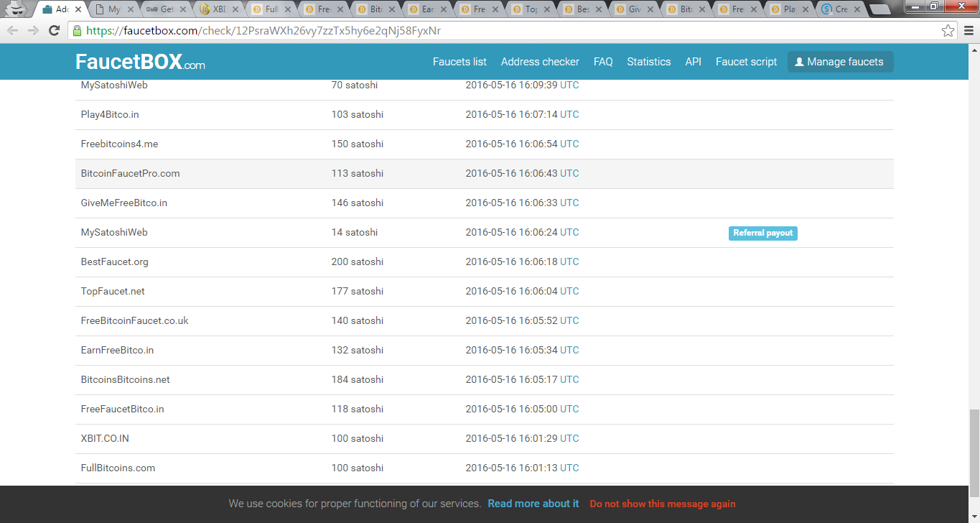Select the Play4Bitco.in faucet name
Image resolution: width=980 pixels, height=523 pixels.
(x=110, y=114)
